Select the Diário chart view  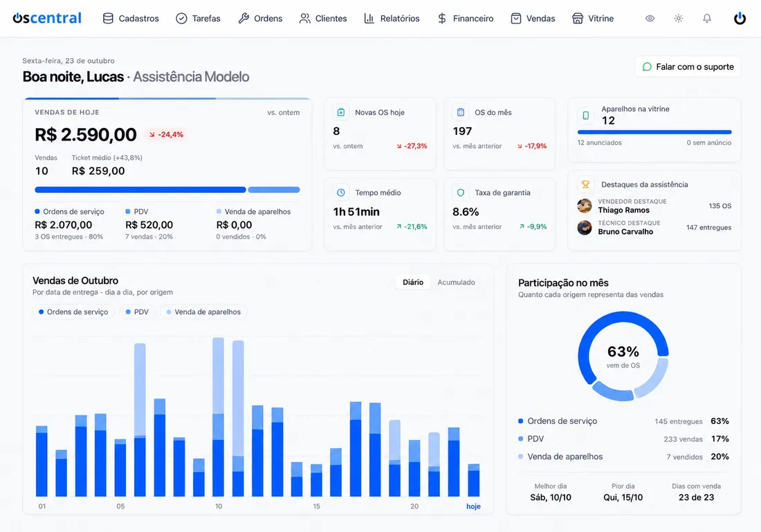(413, 282)
